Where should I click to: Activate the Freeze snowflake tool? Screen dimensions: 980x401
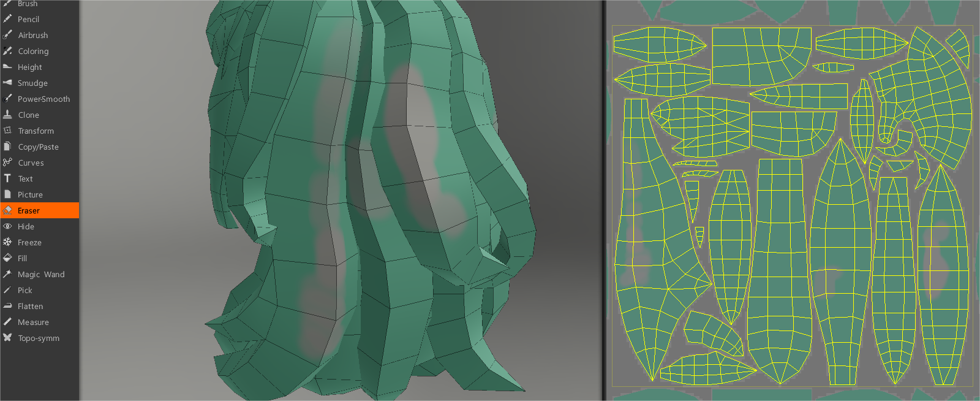click(29, 243)
